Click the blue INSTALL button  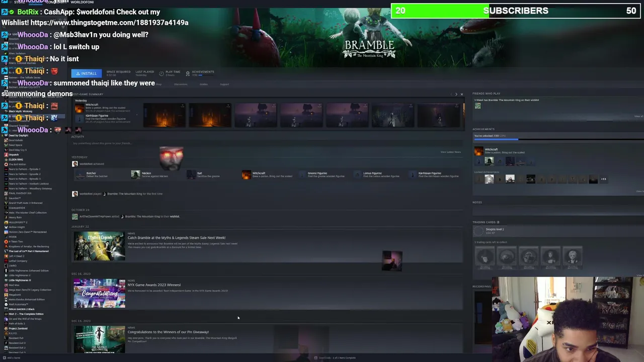pos(86,73)
